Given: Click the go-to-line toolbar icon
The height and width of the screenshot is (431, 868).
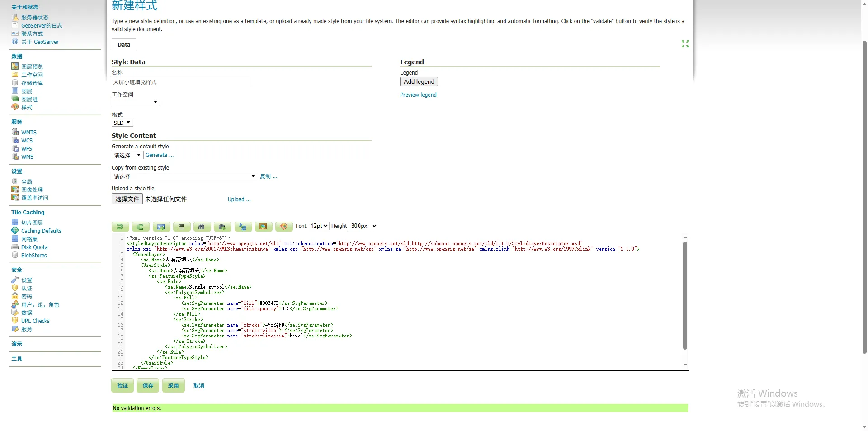Looking at the screenshot, I should (x=161, y=227).
